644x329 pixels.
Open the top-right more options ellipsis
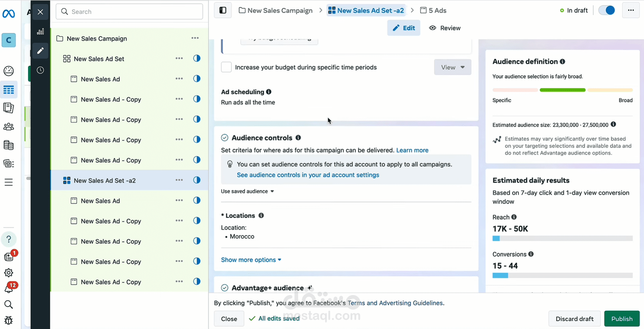tap(631, 10)
